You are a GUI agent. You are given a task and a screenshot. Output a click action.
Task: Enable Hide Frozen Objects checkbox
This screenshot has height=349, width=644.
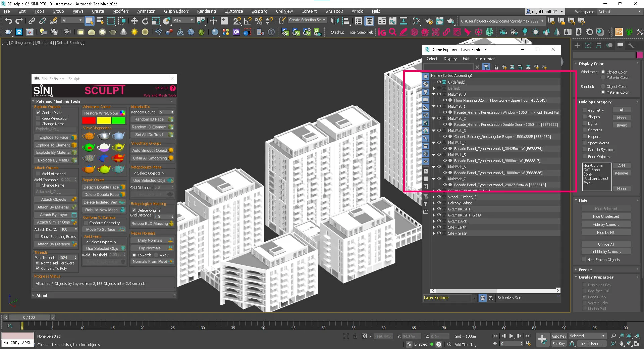(584, 260)
